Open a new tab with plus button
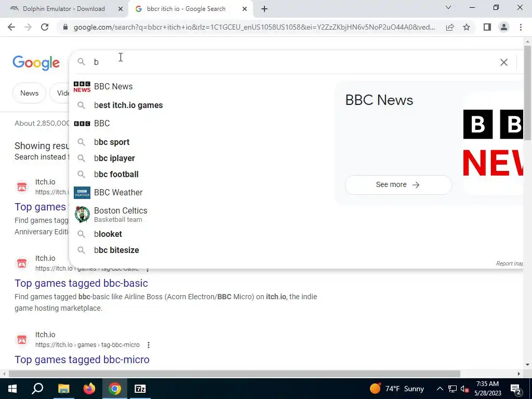This screenshot has height=399, width=532. (x=264, y=9)
